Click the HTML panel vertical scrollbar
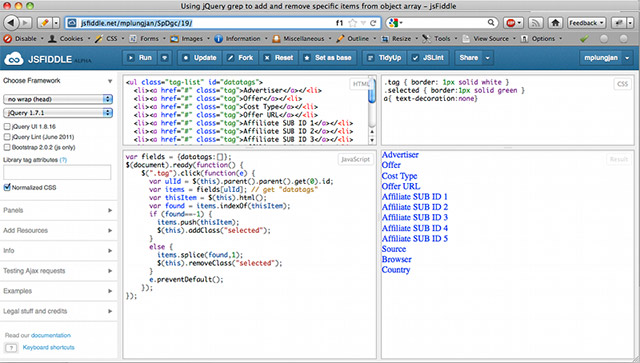The width and height of the screenshot is (640, 363). pos(372,109)
